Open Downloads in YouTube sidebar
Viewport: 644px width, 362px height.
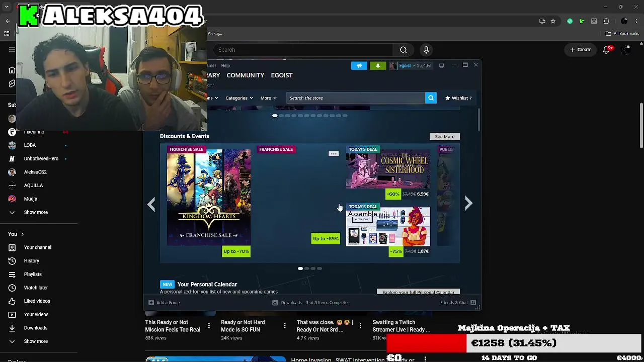coord(36,328)
